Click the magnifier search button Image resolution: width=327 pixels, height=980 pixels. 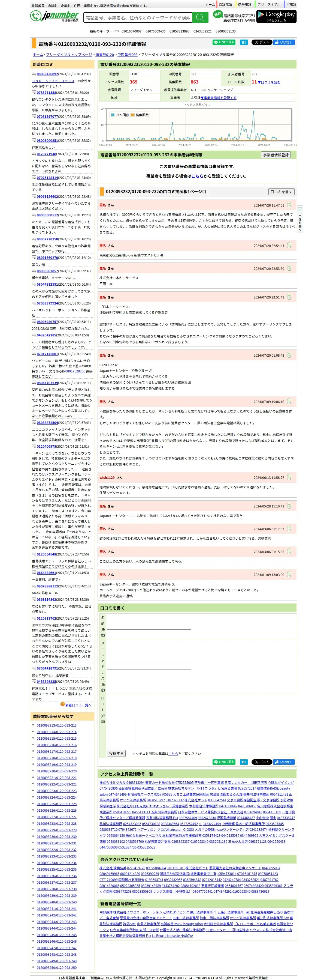coord(200,17)
